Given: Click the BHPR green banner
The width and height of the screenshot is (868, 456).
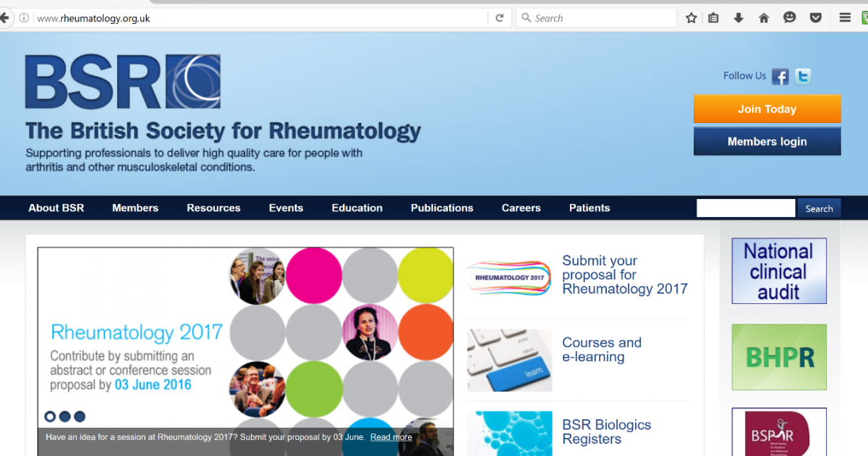Looking at the screenshot, I should (779, 357).
